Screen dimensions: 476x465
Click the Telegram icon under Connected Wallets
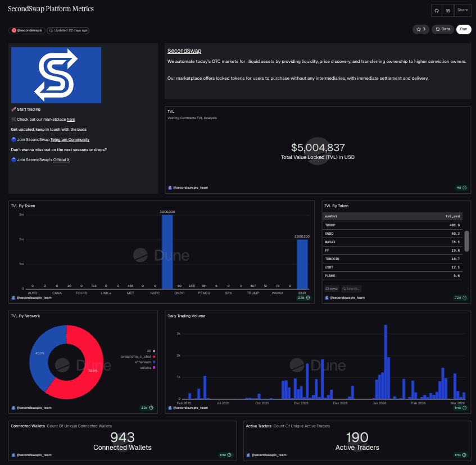point(13,455)
